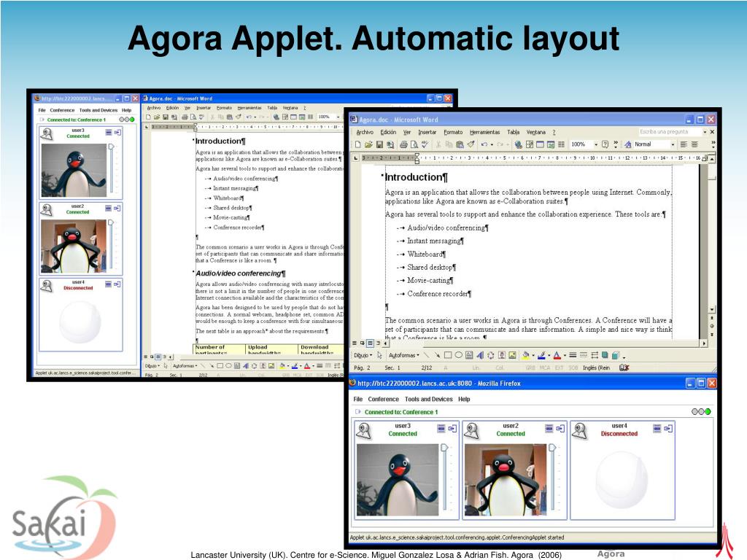Open the Escriba una pregunta dropdown arrow
747x560 pixels.
point(705,132)
